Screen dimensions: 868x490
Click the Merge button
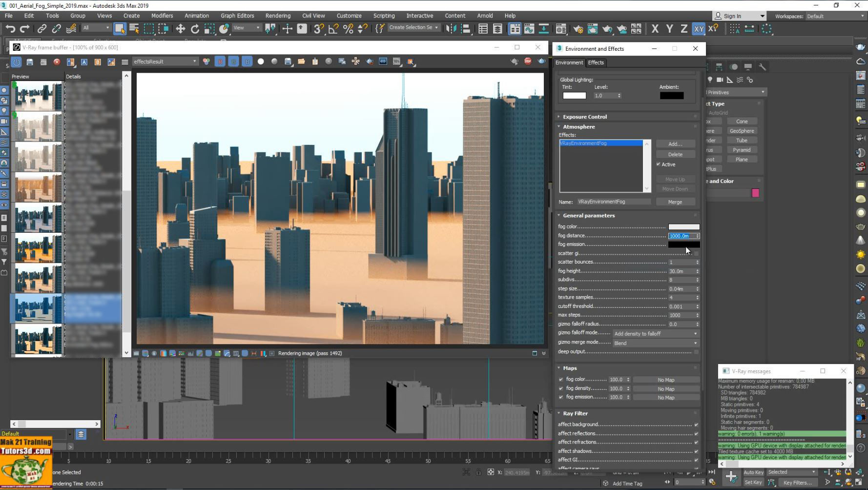675,202
